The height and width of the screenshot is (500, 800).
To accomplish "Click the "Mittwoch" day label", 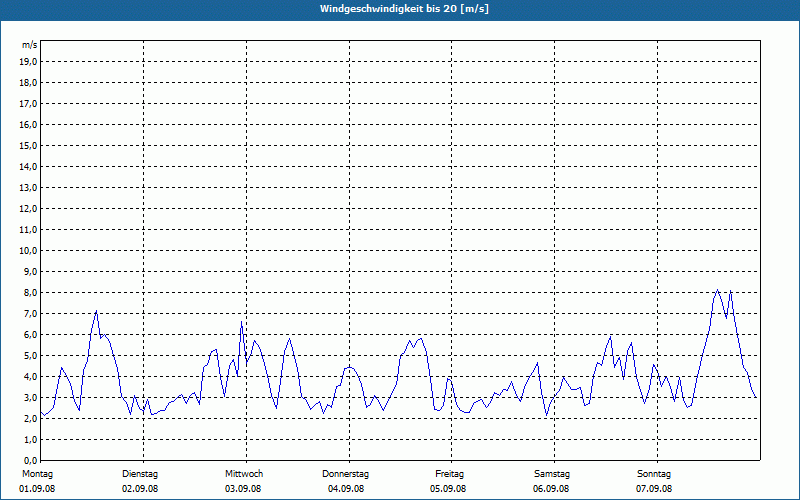I will click(244, 474).
